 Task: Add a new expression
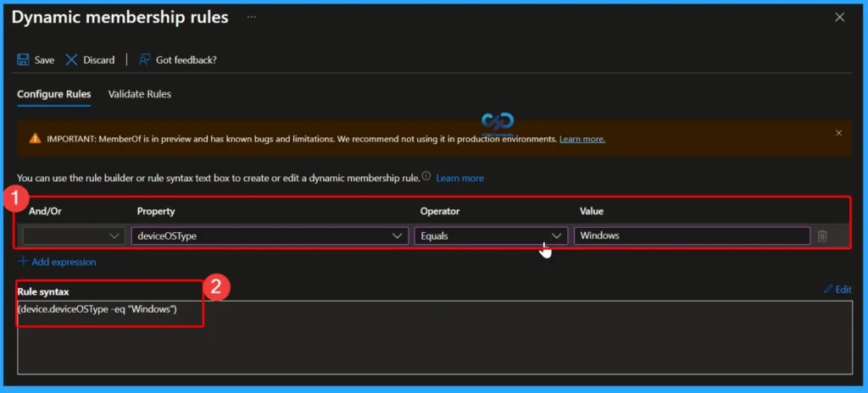(x=57, y=262)
